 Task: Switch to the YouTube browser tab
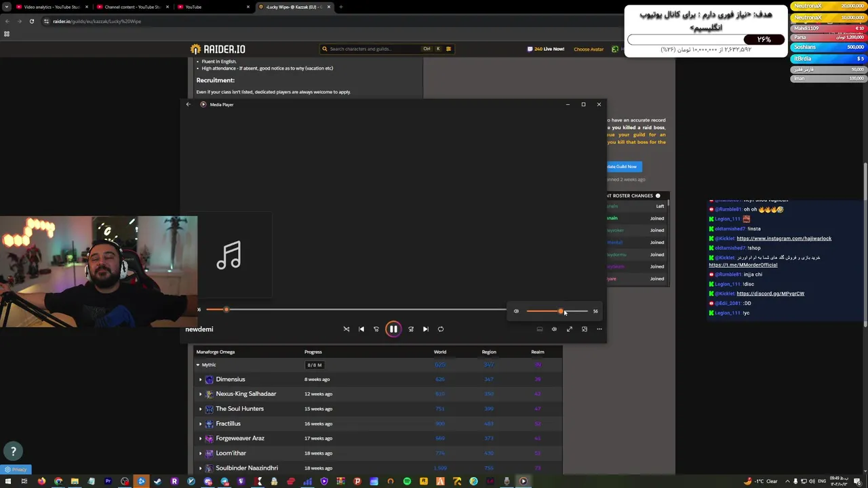point(213,7)
